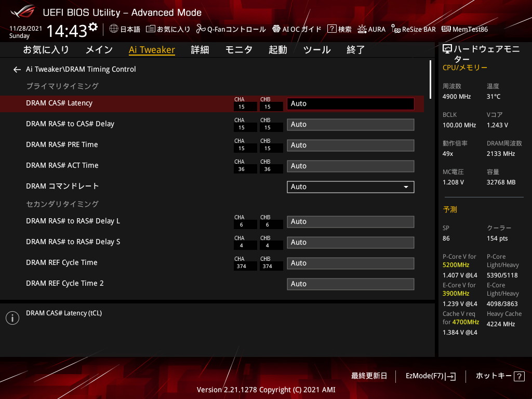Click the 検索 question mark icon
Image resolution: width=532 pixels, height=399 pixels.
[331, 29]
